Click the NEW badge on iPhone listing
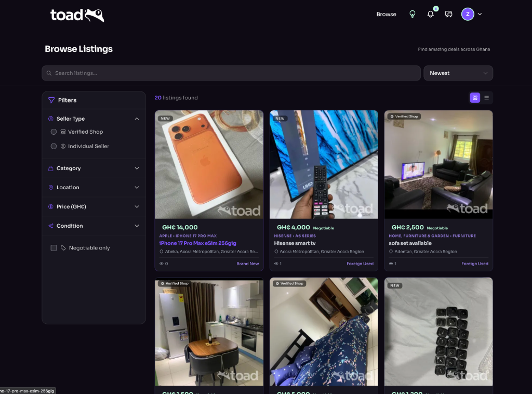The height and width of the screenshot is (394, 532). tap(165, 119)
